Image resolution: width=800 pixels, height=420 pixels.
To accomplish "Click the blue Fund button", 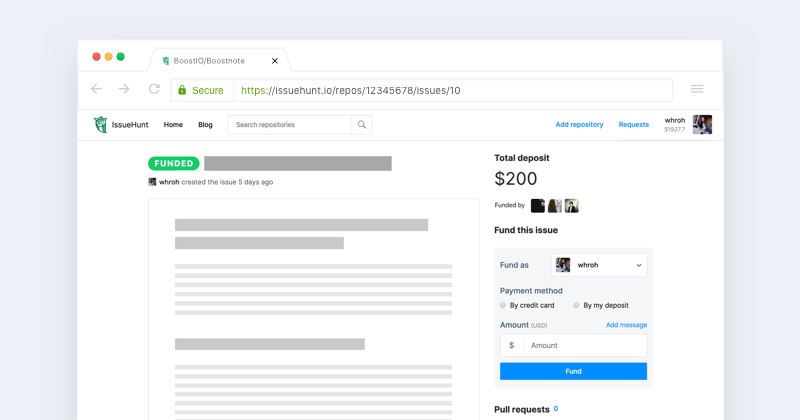I will [573, 371].
